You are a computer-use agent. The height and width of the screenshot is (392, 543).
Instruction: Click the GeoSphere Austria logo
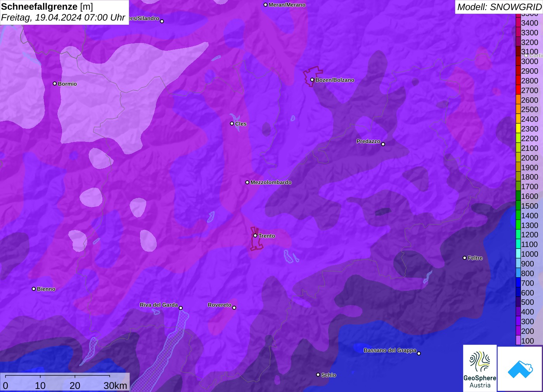click(480, 368)
